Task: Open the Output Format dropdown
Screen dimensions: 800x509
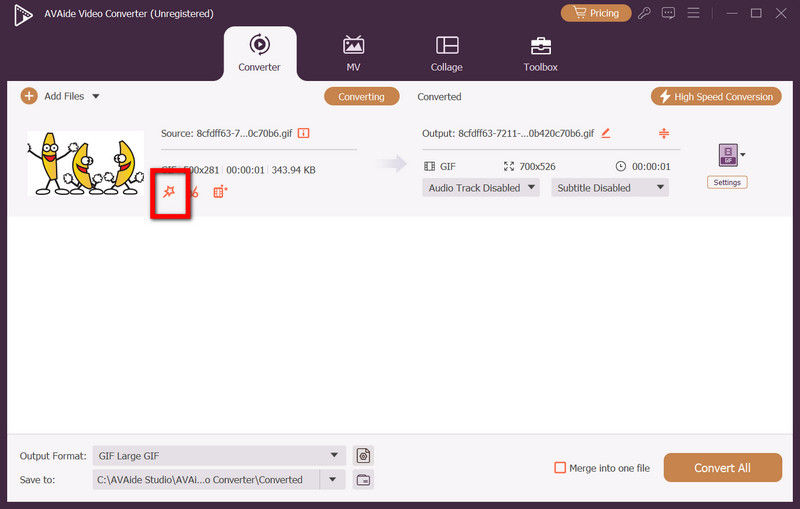Action: 218,455
